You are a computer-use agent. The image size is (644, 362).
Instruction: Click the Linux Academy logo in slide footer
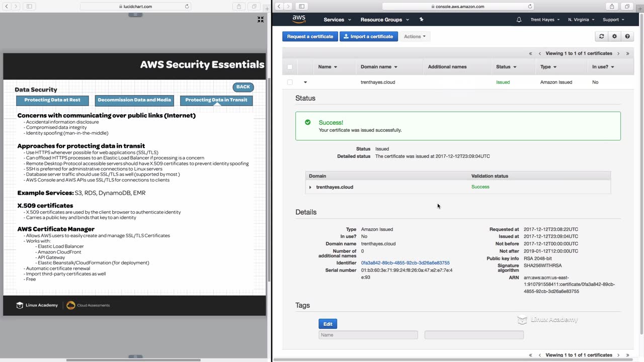(37, 305)
